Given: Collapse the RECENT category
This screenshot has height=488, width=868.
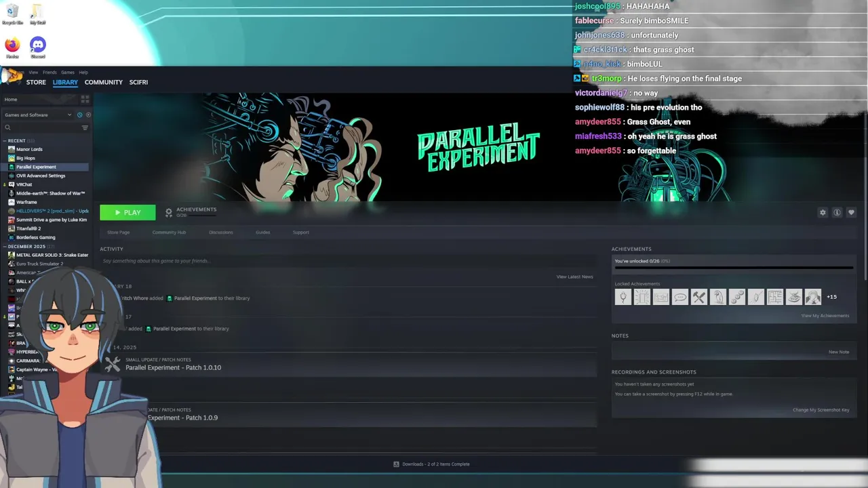Looking at the screenshot, I should point(5,141).
